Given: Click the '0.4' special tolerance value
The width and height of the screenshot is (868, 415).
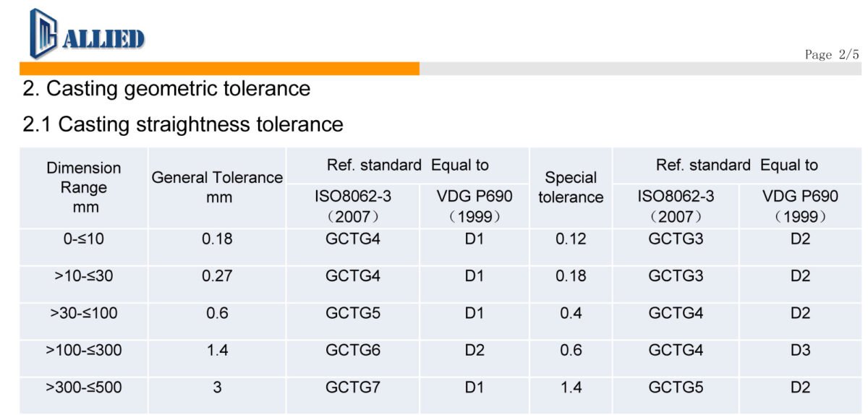Looking at the screenshot, I should tap(571, 313).
